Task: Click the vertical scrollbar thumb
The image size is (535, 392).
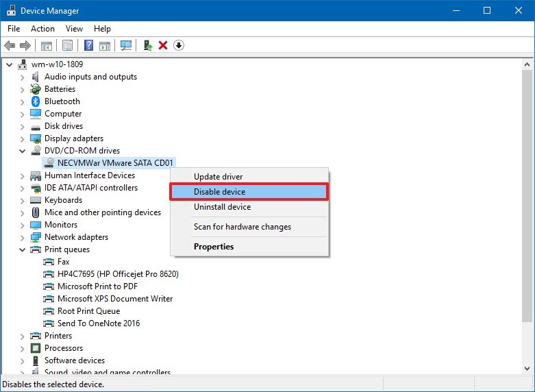Action: 527,196
